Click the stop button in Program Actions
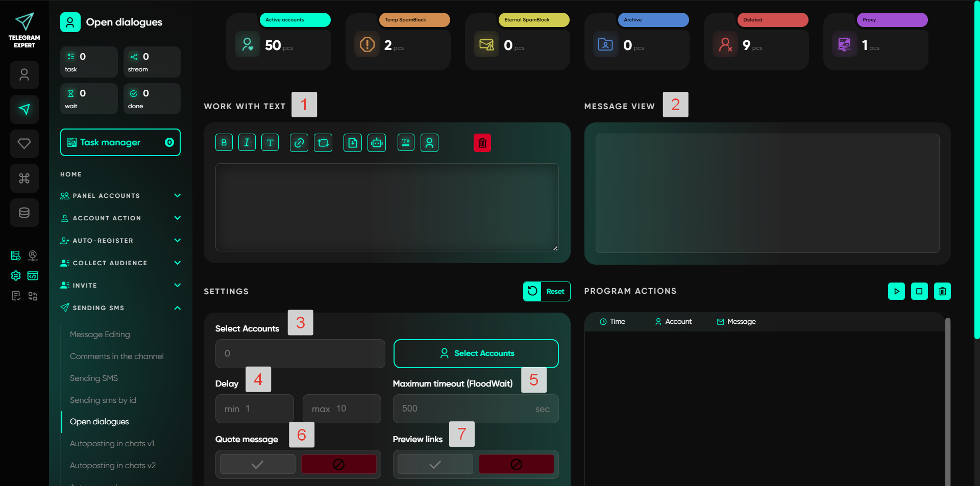The width and height of the screenshot is (980, 486). (919, 291)
